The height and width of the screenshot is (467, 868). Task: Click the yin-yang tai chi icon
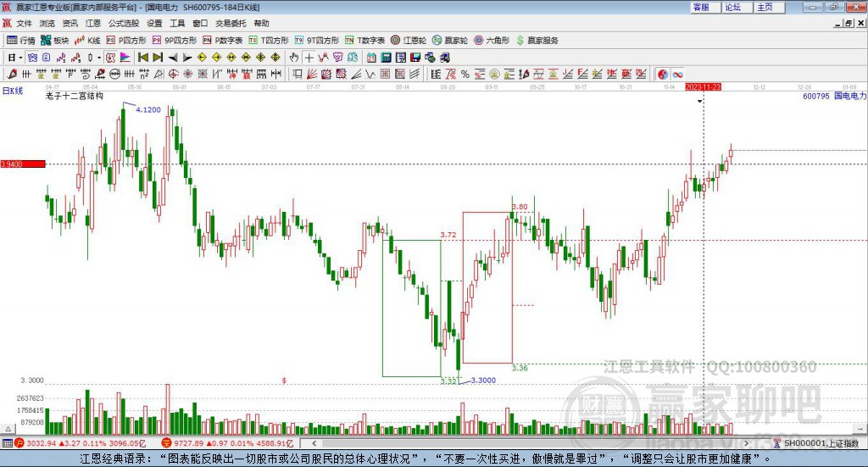[x=663, y=74]
